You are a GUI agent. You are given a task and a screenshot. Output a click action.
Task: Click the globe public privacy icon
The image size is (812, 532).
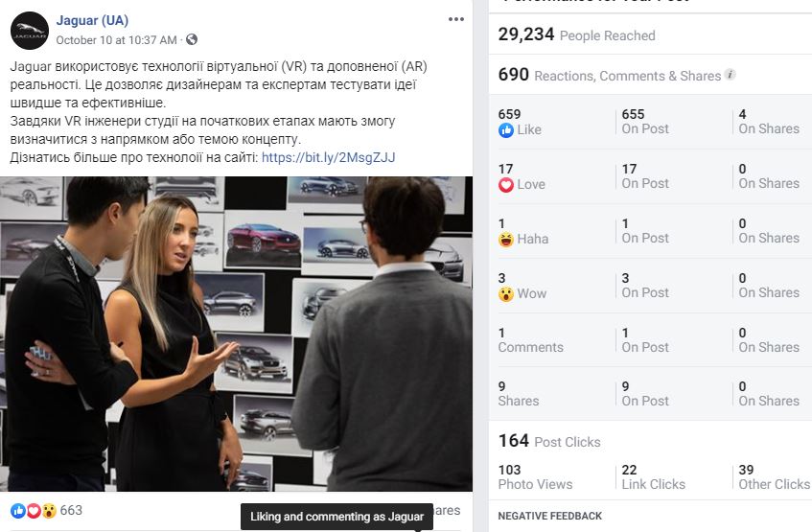coord(192,39)
